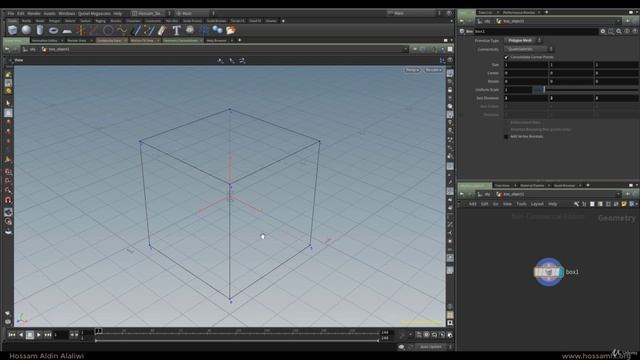This screenshot has width=640, height=360.
Task: Open the Persp camera dropdown in viewport
Action: [x=412, y=70]
